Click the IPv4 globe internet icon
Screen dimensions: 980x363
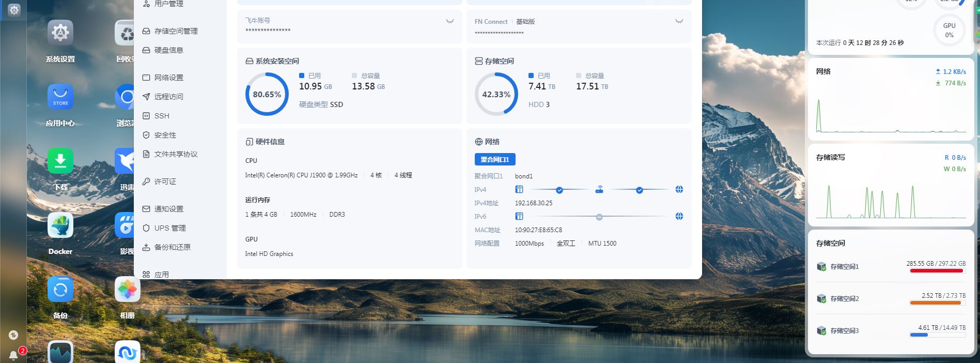pos(679,189)
